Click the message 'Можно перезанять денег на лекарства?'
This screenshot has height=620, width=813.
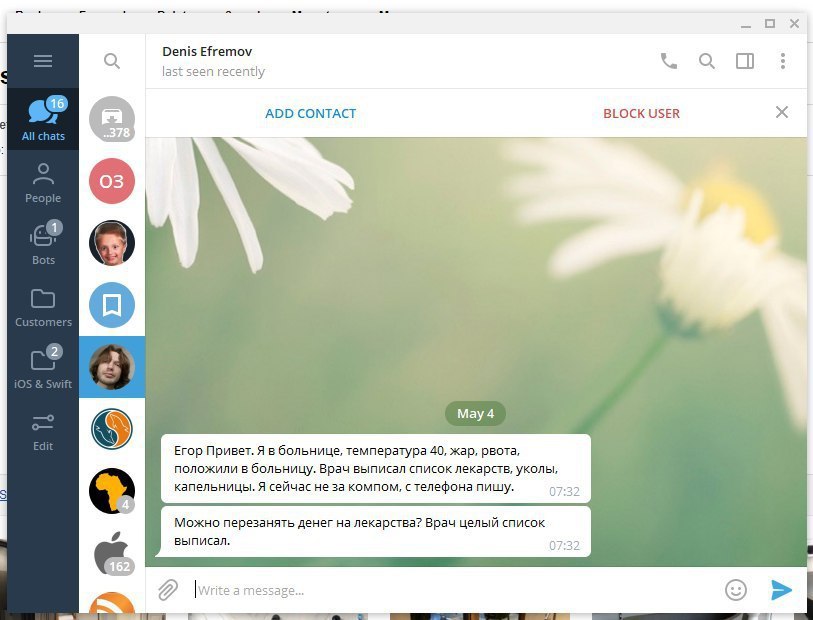coord(374,532)
